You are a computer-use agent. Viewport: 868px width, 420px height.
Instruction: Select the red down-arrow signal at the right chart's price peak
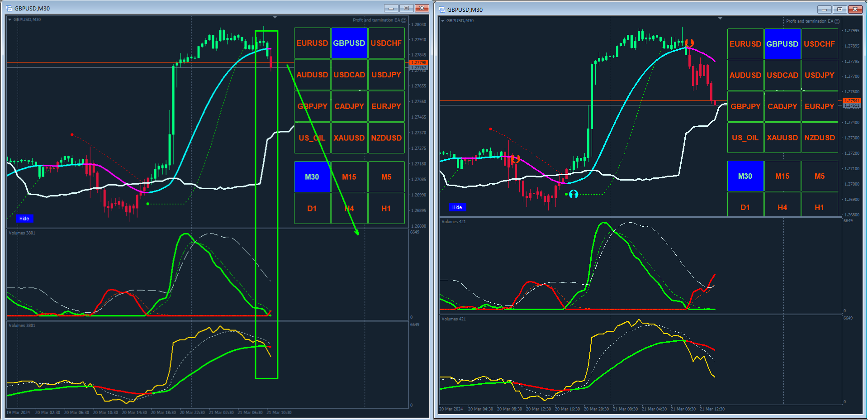pyautogui.click(x=689, y=43)
